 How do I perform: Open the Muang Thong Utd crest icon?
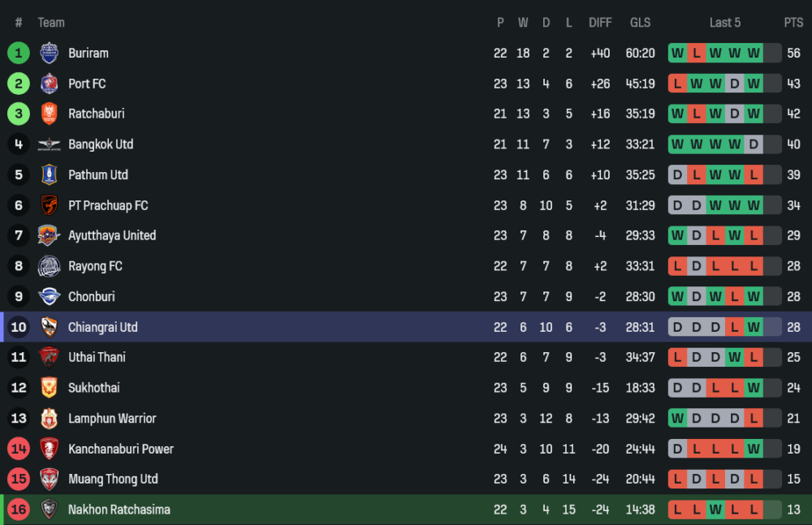point(49,480)
